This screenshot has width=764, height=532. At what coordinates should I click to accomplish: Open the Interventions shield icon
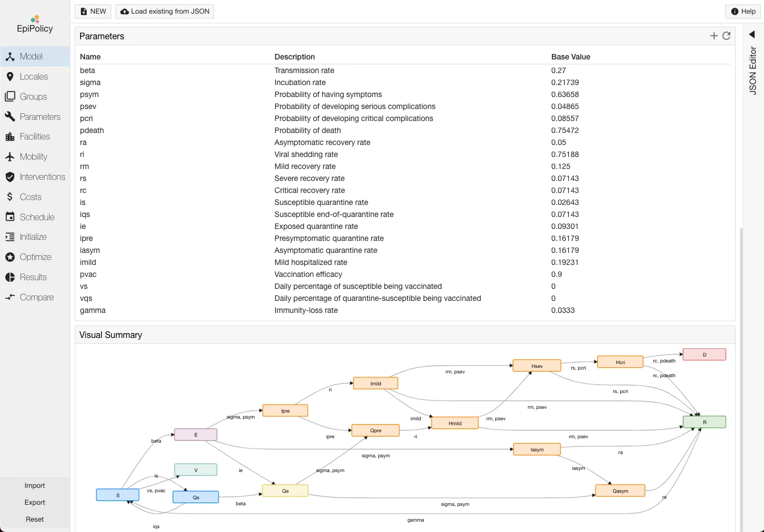coord(11,177)
